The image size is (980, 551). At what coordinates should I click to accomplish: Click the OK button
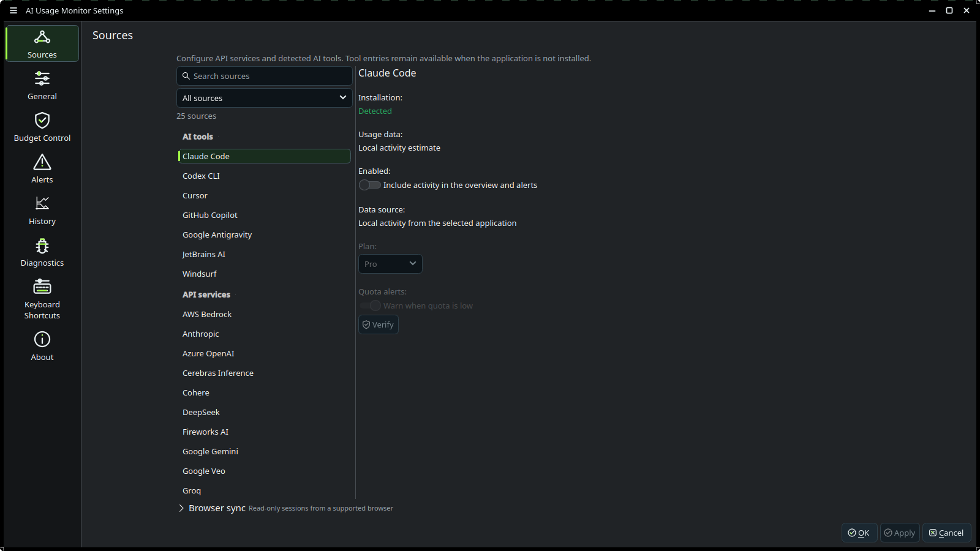859,533
